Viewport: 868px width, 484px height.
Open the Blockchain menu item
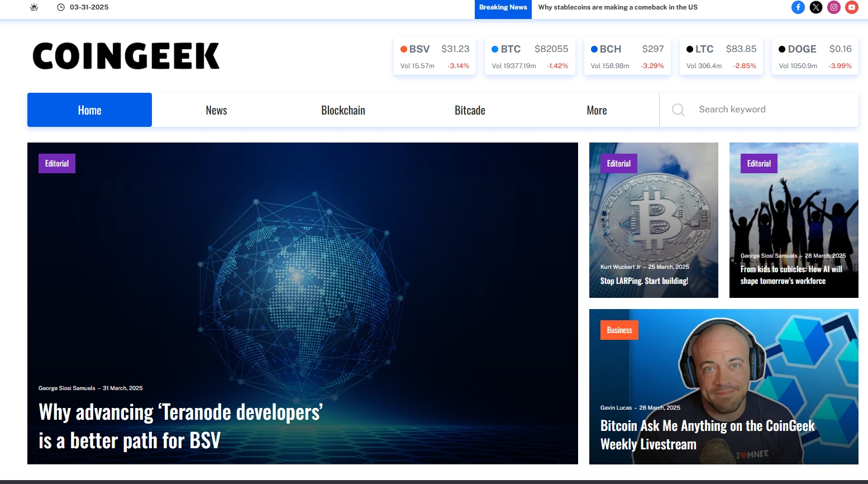coord(342,110)
